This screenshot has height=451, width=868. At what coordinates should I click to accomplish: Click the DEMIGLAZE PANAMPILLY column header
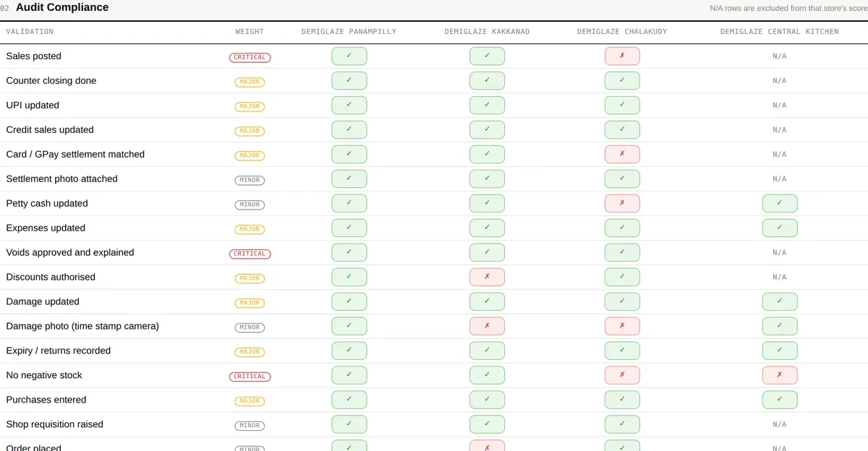(349, 32)
